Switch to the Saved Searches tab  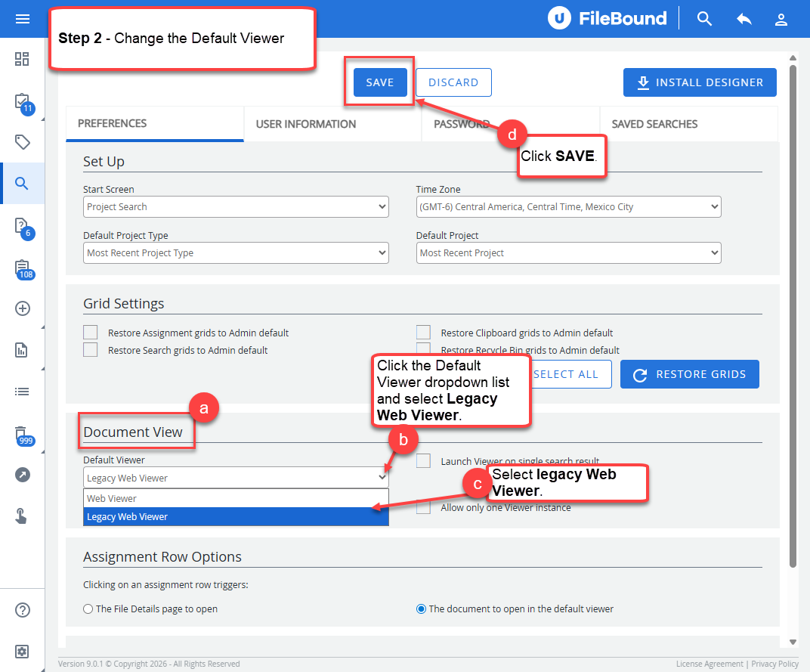coord(688,124)
